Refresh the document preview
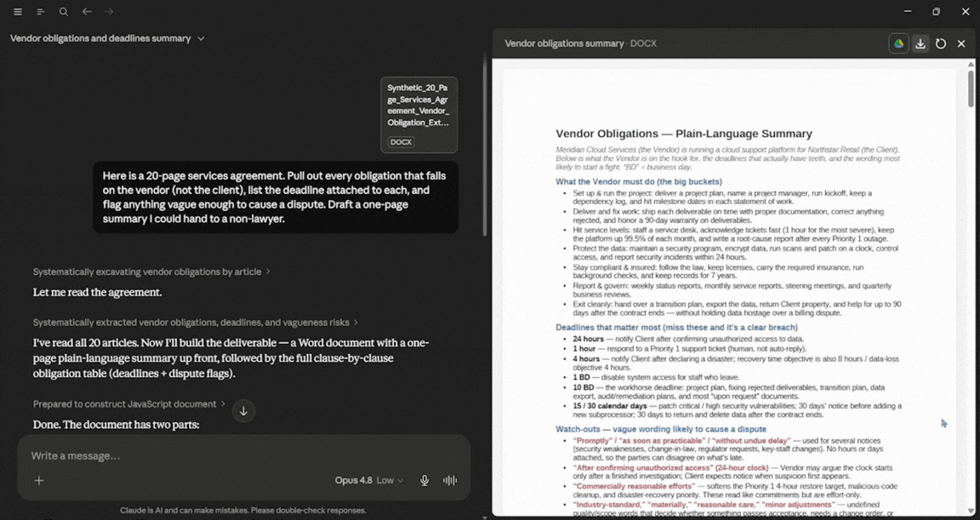 point(941,43)
